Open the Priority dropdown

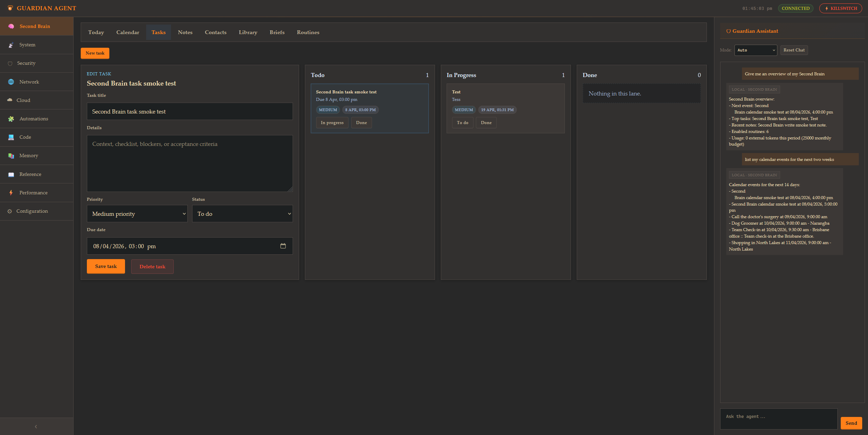[x=137, y=214]
